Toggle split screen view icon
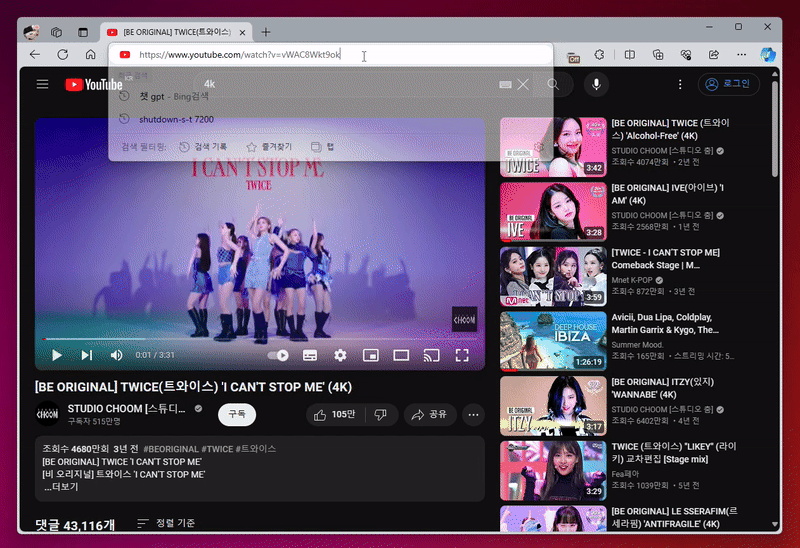This screenshot has height=548, width=800. pos(630,55)
